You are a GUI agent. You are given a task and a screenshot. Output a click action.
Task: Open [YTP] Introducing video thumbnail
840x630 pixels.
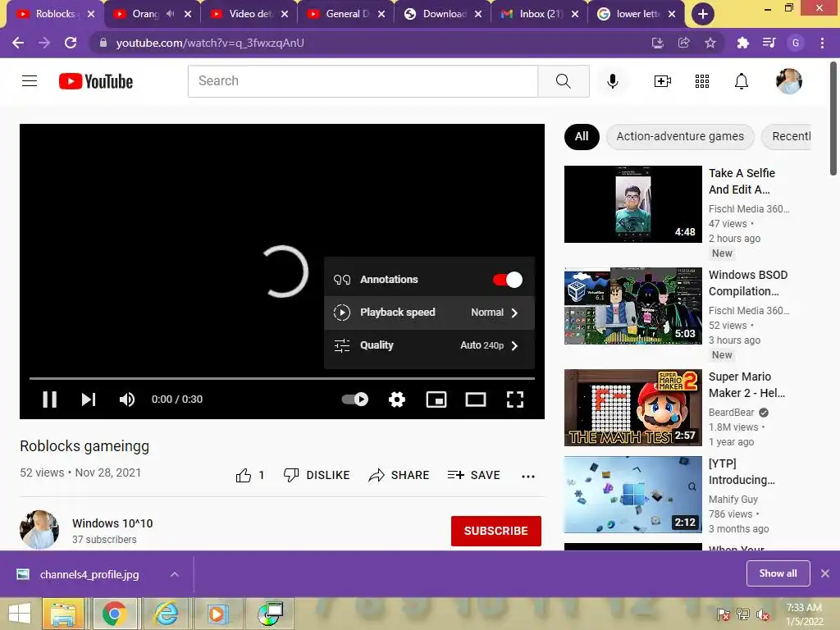[x=632, y=495]
